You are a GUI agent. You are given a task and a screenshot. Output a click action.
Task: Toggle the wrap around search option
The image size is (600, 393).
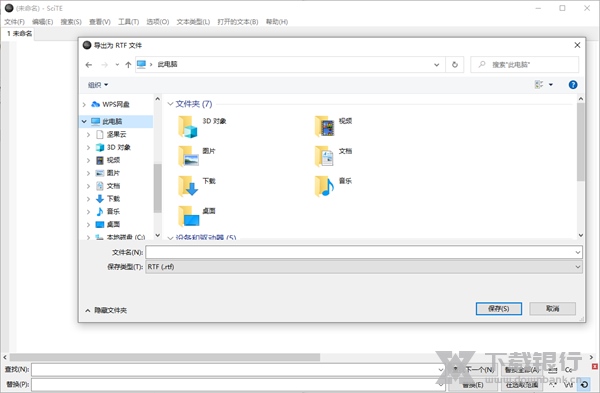tap(585, 384)
